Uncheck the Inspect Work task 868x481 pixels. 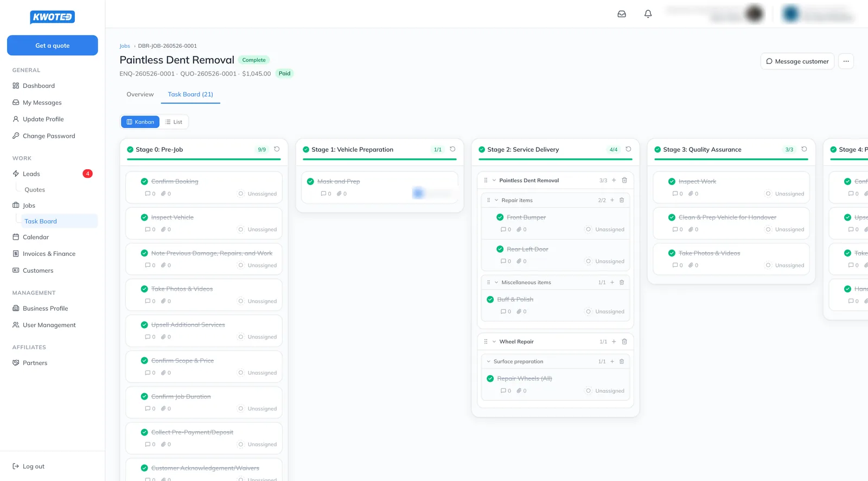tap(672, 182)
